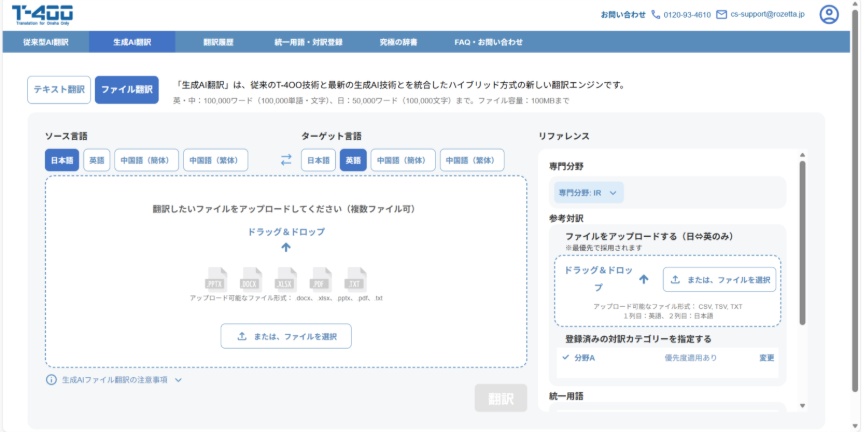
Task: Click the info icon beside 生成AIファイル翻訳の注意事項
Action: pos(51,380)
